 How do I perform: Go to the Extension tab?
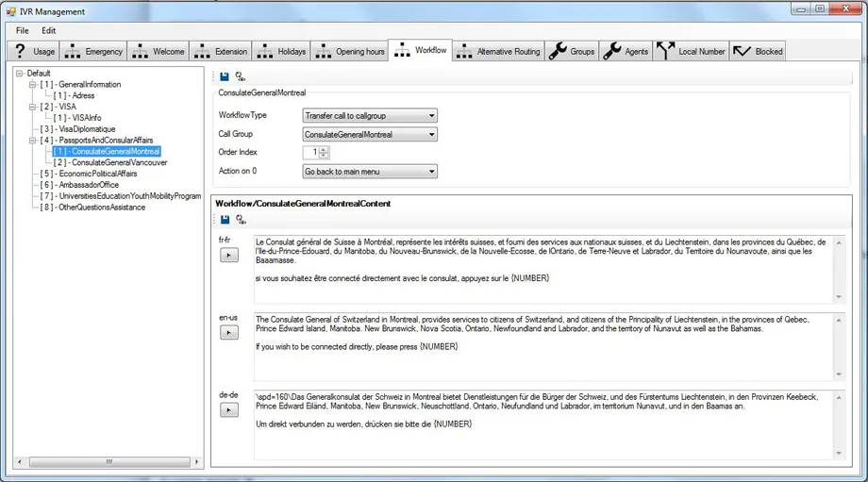(221, 52)
